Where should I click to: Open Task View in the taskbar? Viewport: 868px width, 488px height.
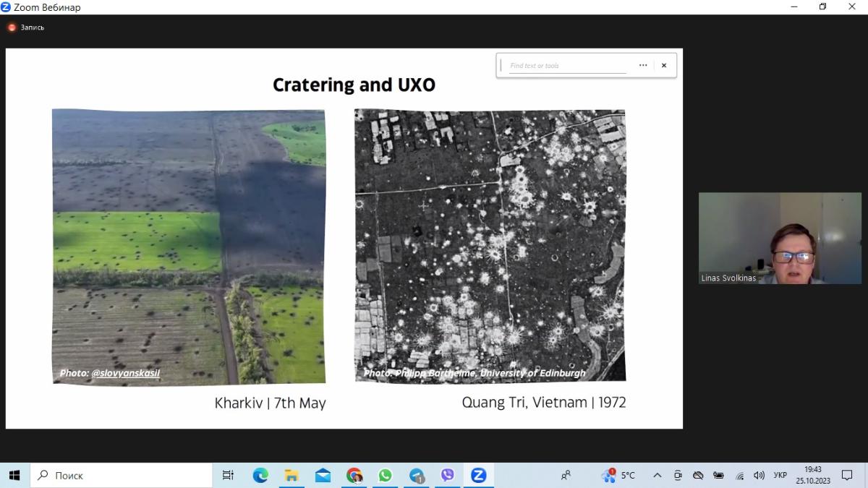coord(228,475)
